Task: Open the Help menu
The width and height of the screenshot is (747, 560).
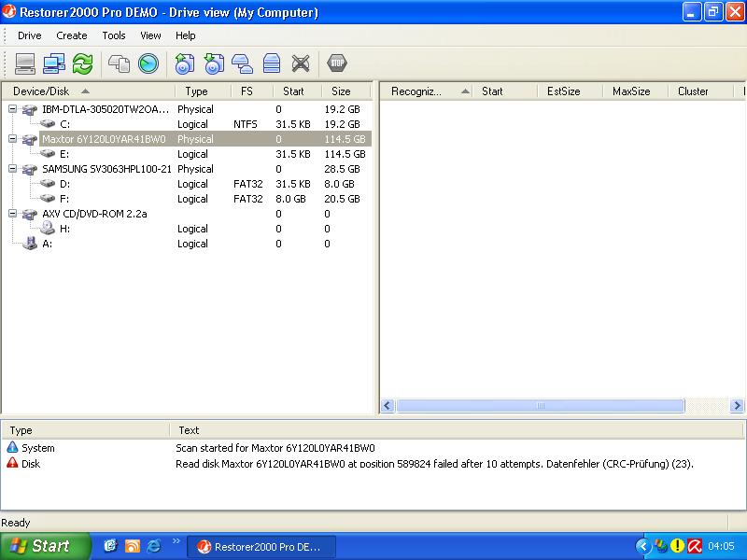Action: tap(185, 35)
